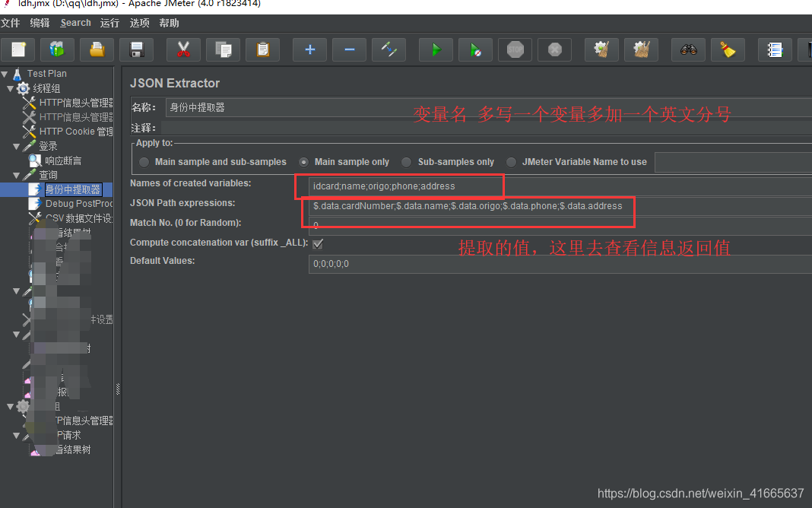Clear results with gear-broom icon
Viewport: 812px width, 508px height.
click(x=601, y=49)
